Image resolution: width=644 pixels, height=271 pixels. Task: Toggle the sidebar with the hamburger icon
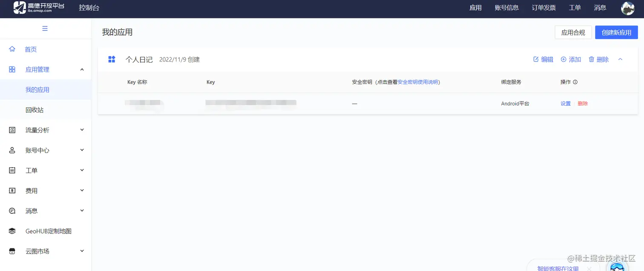point(45,28)
